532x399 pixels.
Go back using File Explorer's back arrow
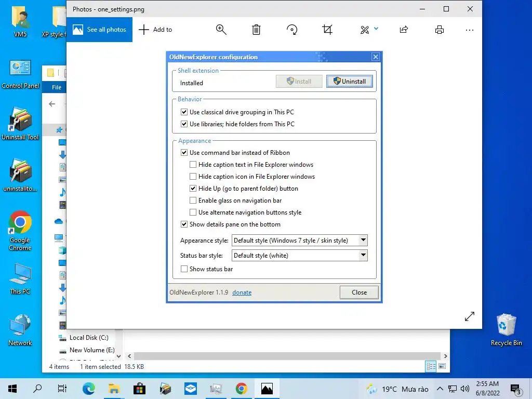pos(52,104)
